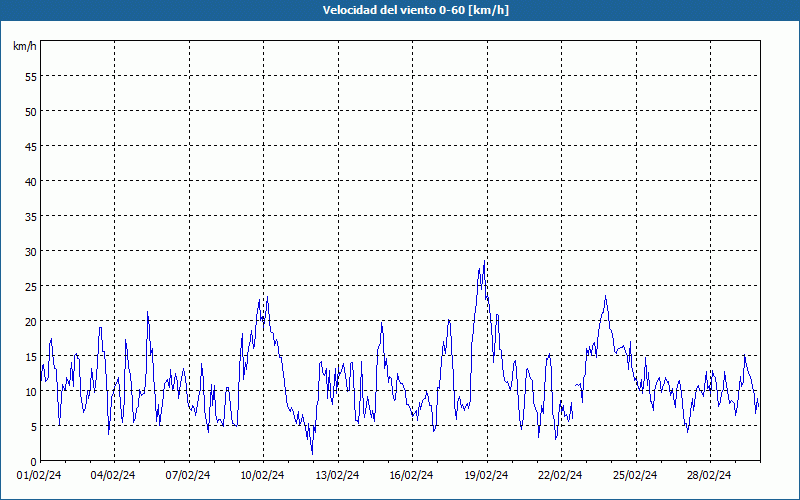The image size is (800, 500).
Task: Click the 10 value on the vertical axis
Action: [31, 392]
